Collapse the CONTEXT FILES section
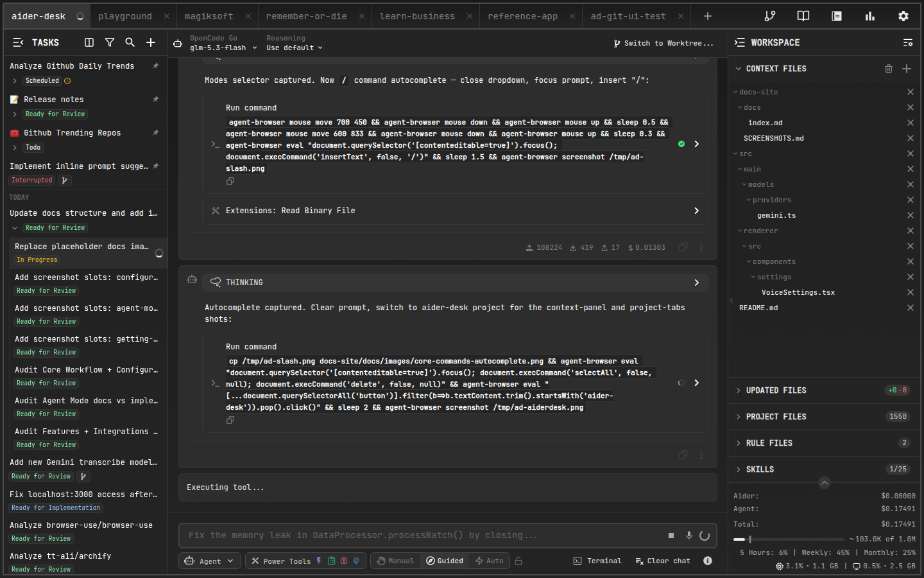The image size is (924, 578). [x=739, y=69]
